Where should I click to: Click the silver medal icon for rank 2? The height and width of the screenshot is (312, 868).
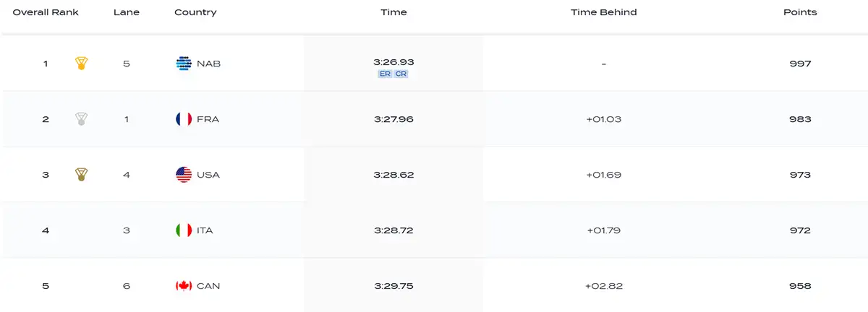82,119
